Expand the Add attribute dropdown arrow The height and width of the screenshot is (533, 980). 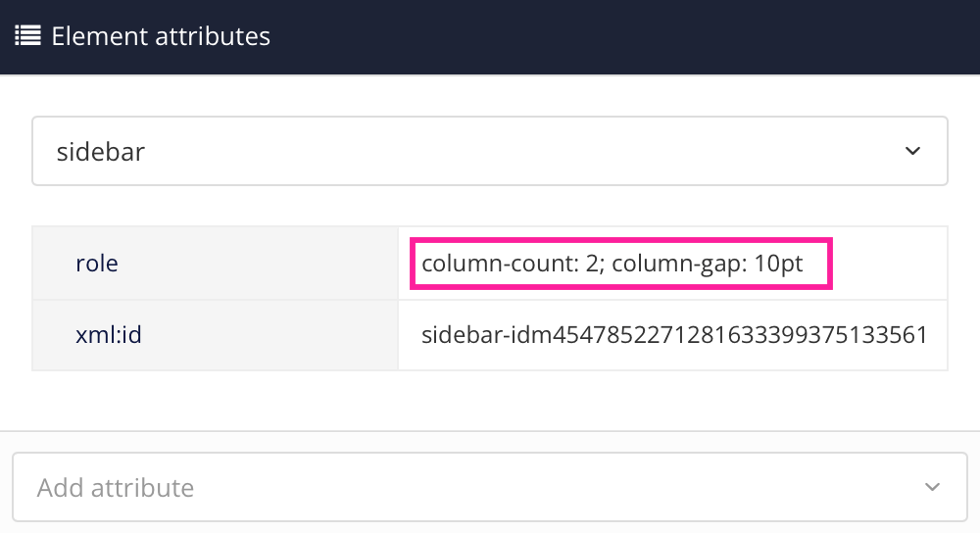pos(932,487)
